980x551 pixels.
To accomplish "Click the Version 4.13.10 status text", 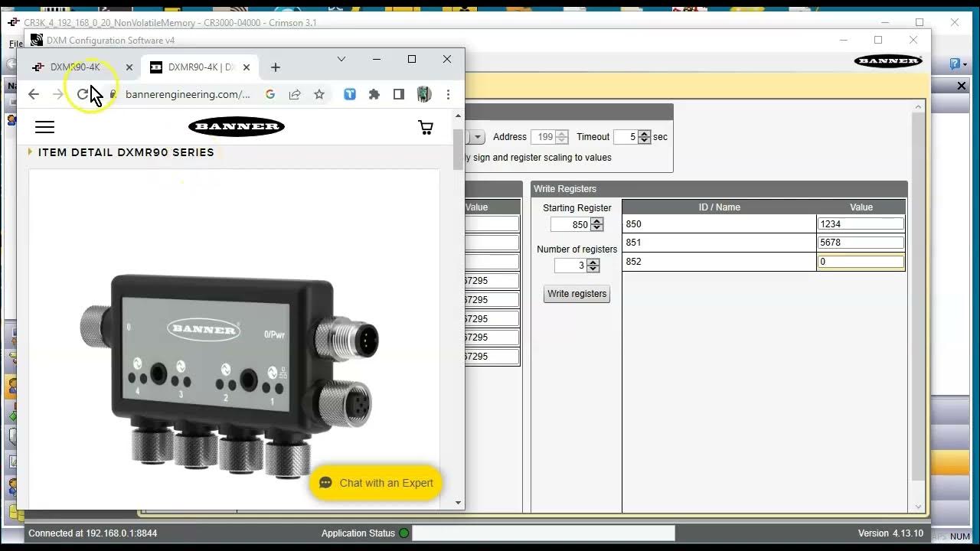I will click(x=890, y=533).
